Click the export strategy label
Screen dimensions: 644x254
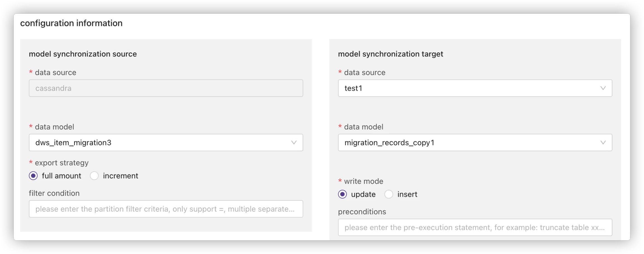61,163
